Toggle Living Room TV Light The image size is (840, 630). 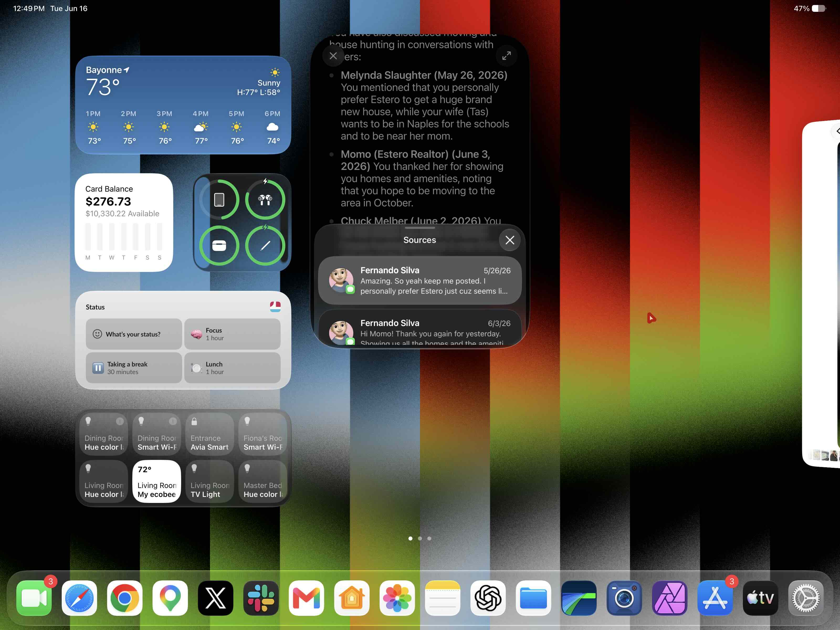pyautogui.click(x=210, y=481)
